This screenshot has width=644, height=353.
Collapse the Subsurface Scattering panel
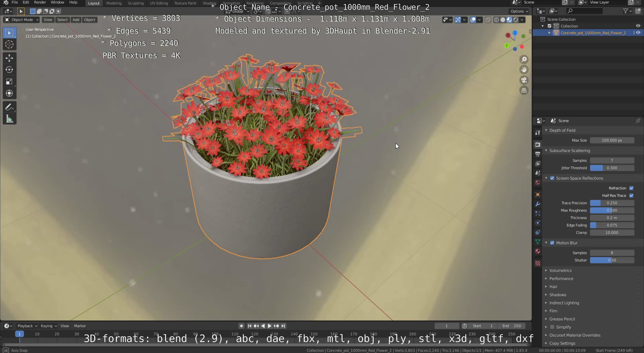pyautogui.click(x=546, y=150)
